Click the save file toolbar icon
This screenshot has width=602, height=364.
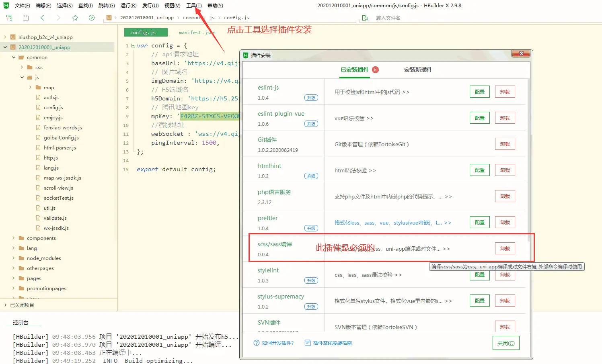pyautogui.click(x=26, y=18)
